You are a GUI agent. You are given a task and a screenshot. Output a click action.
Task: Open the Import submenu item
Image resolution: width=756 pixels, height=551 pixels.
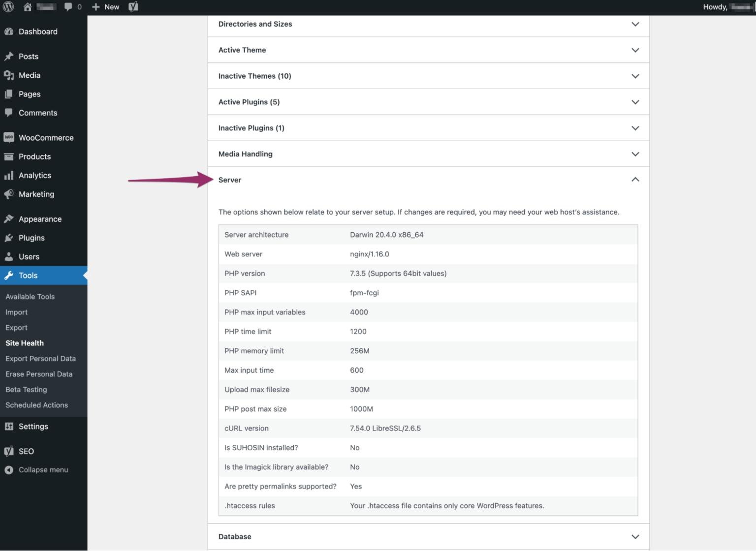(16, 312)
